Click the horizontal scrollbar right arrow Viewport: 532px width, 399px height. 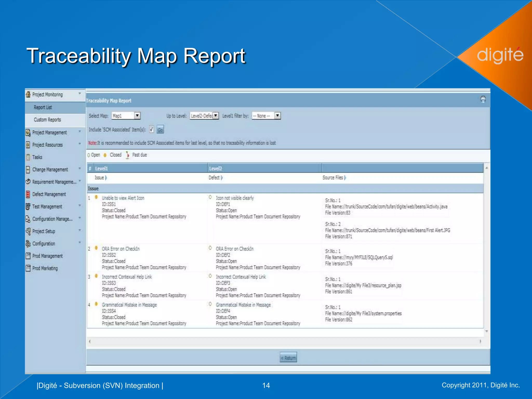tap(480, 341)
